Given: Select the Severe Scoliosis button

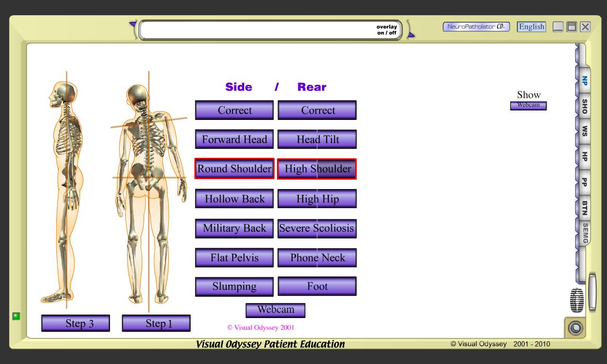Looking at the screenshot, I should tap(317, 228).
